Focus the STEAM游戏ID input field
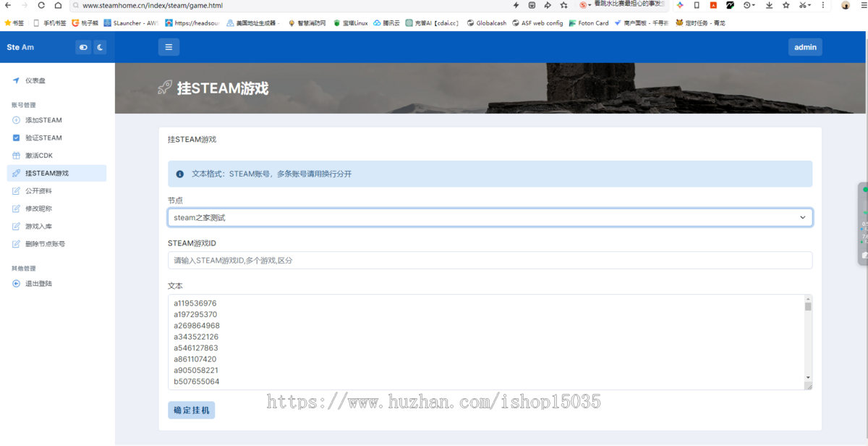Viewport: 868px width, 446px height. click(x=490, y=260)
